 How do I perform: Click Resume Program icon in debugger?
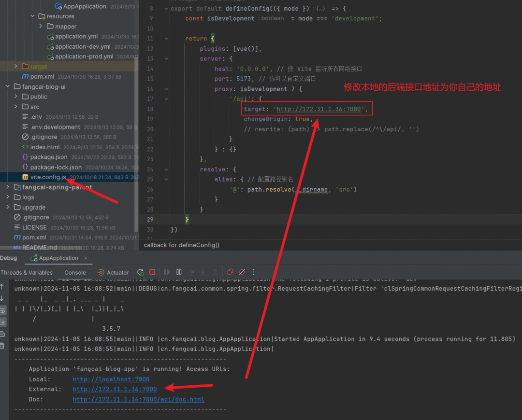pyautogui.click(x=167, y=272)
